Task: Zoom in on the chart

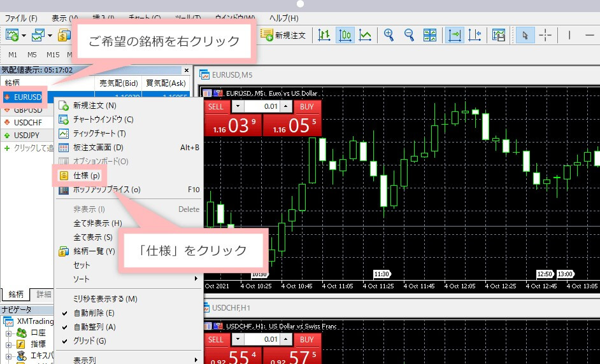Action: 389,35
